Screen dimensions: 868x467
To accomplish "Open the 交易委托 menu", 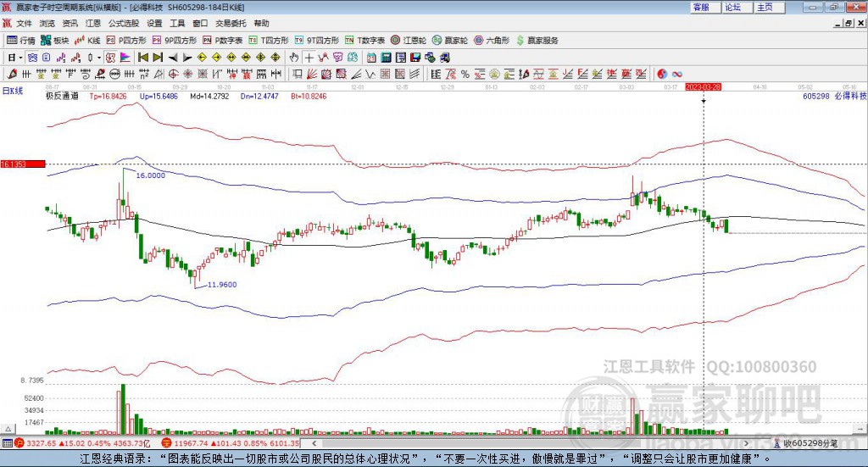I will coord(231,23).
